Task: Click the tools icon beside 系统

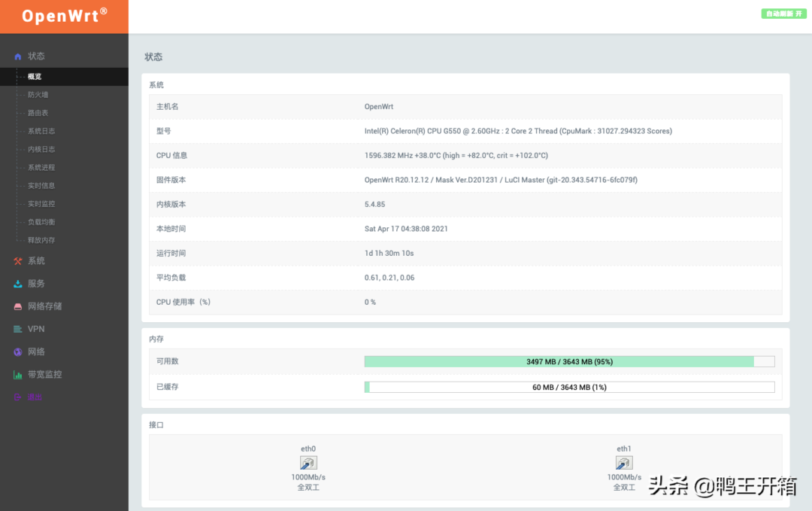Action: (17, 261)
